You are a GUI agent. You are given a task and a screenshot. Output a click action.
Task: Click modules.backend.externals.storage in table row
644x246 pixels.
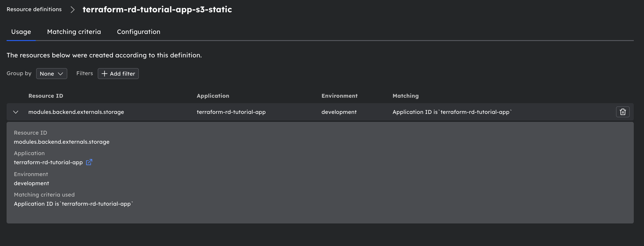coord(76,112)
